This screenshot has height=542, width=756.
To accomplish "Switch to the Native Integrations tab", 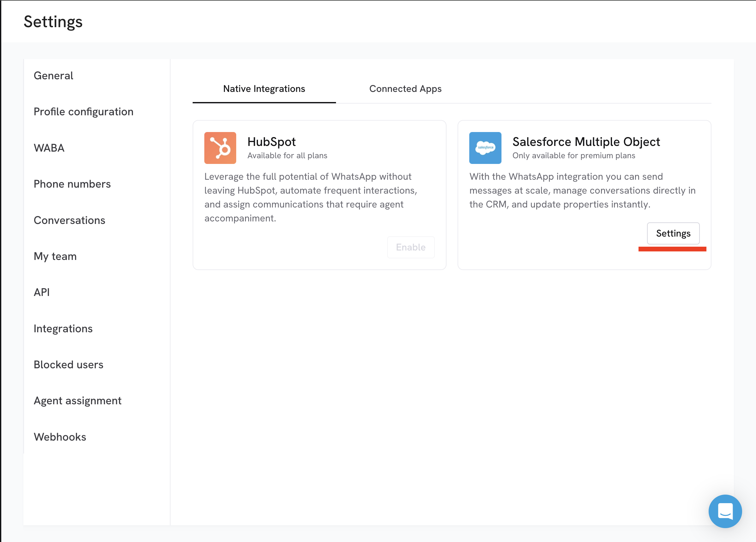I will [264, 89].
